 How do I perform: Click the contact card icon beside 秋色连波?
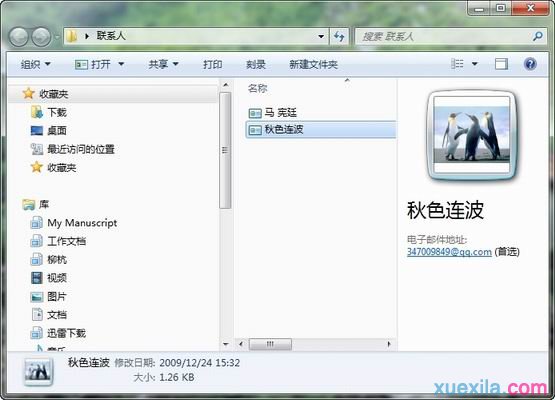click(255, 130)
